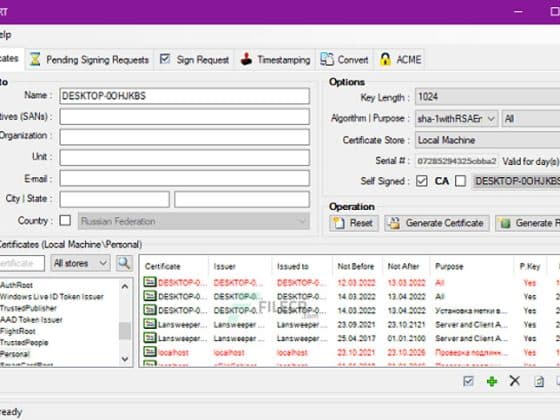Open the sha-1withRSAEncryption algorithm dropdown
The image size is (560, 420).
pos(456,119)
